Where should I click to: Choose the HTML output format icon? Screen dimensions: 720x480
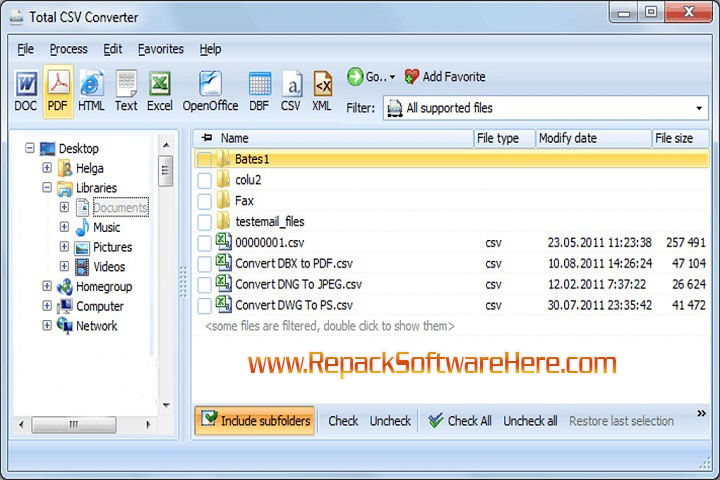(x=91, y=84)
